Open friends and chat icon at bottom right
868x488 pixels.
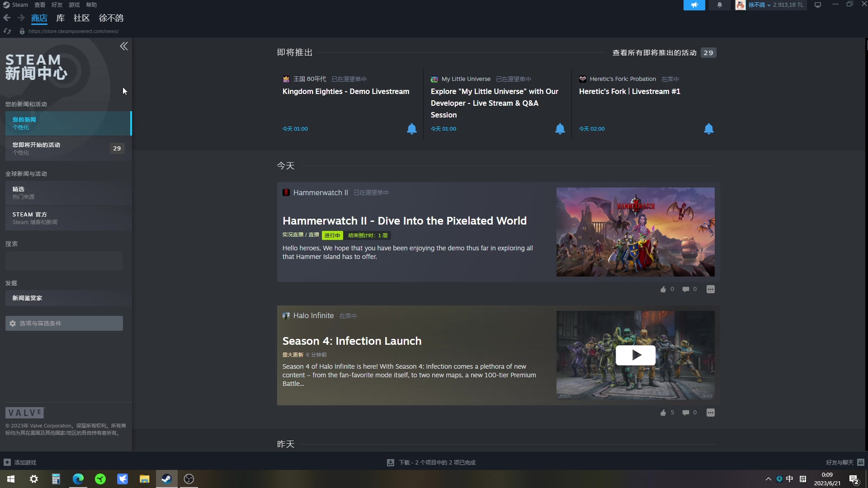pyautogui.click(x=860, y=462)
